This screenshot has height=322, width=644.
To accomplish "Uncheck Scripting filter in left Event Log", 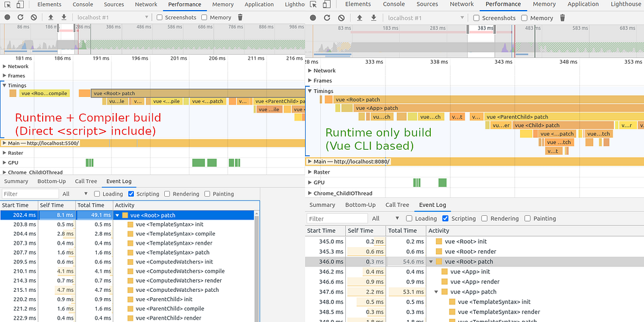I will pos(131,194).
